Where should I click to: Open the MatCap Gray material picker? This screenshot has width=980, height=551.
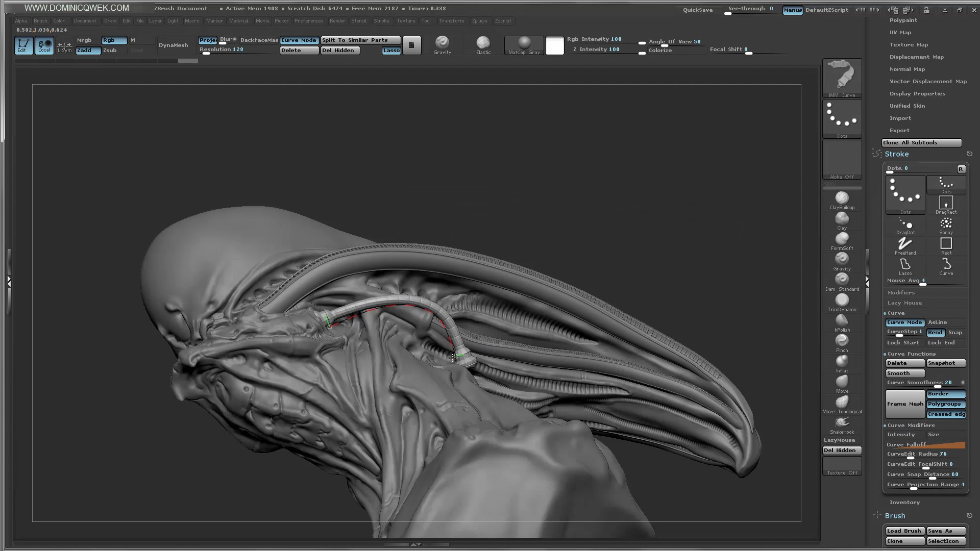(524, 45)
